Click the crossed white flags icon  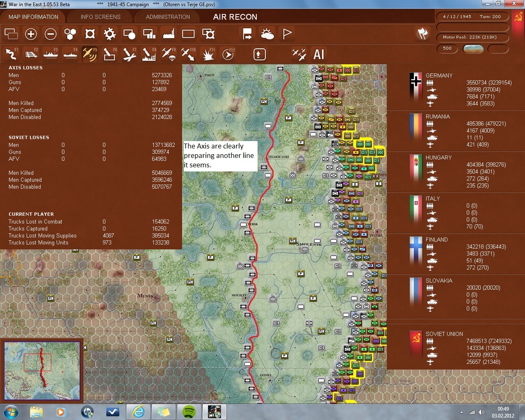coord(423,33)
